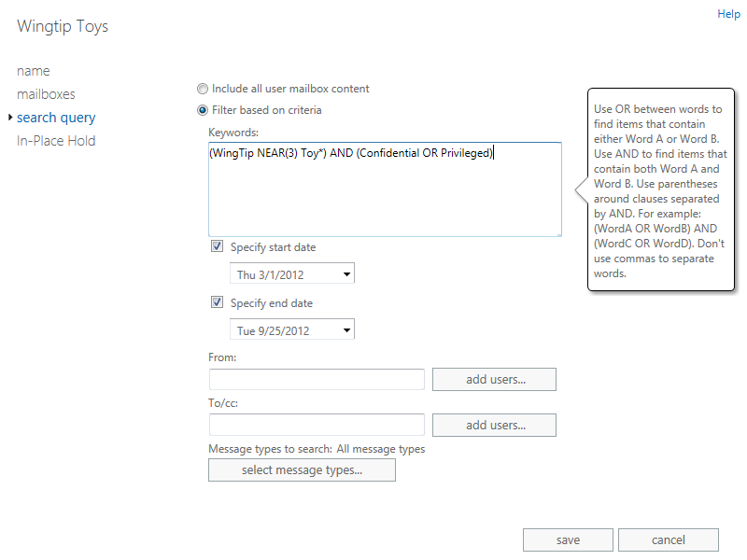Go to the mailboxes page

46,94
